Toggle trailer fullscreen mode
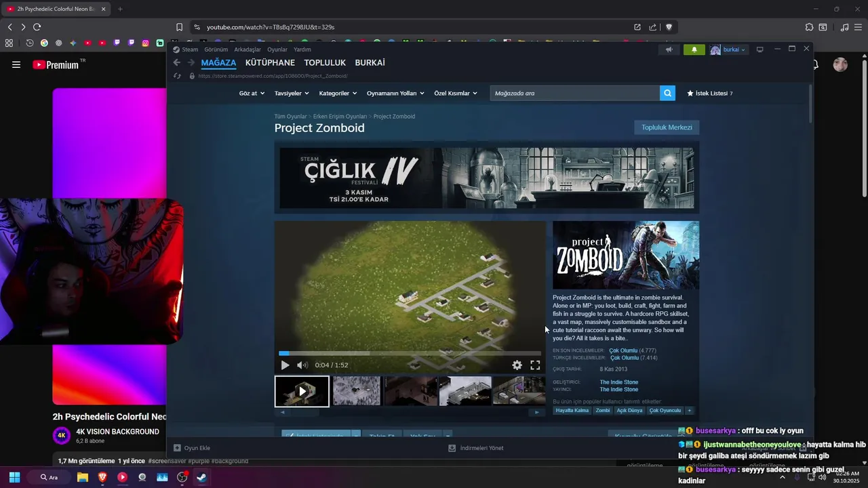Viewport: 868px width, 488px height. (x=535, y=365)
